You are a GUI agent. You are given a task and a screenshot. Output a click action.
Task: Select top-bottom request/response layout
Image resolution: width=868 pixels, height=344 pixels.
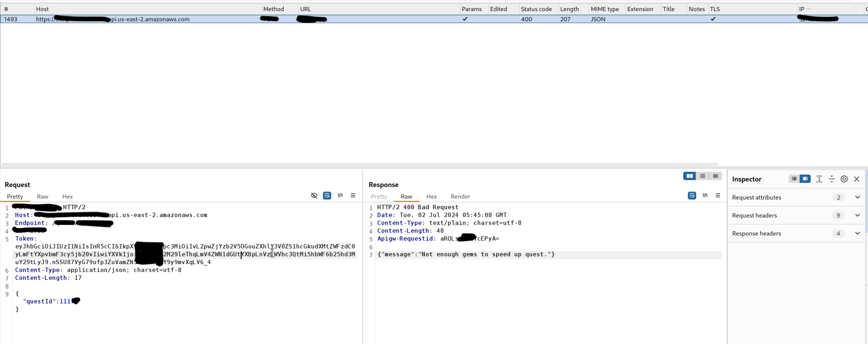pyautogui.click(x=703, y=176)
